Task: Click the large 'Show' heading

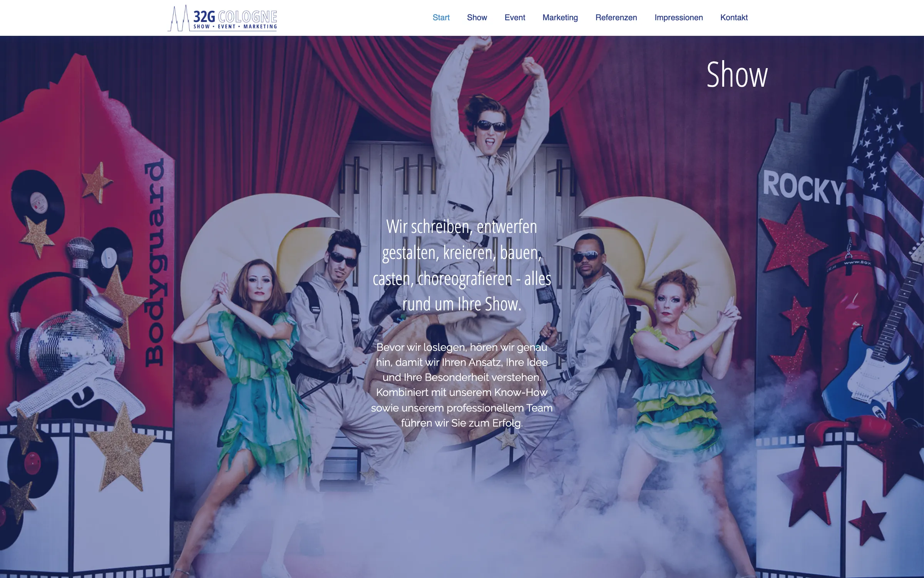Action: (737, 75)
